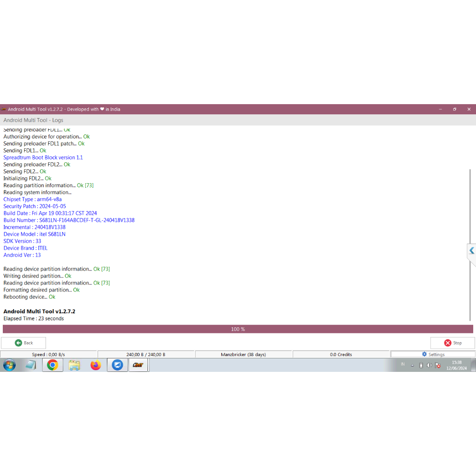The width and height of the screenshot is (476, 476).
Task: Select the Build Number log line
Action: point(69,220)
